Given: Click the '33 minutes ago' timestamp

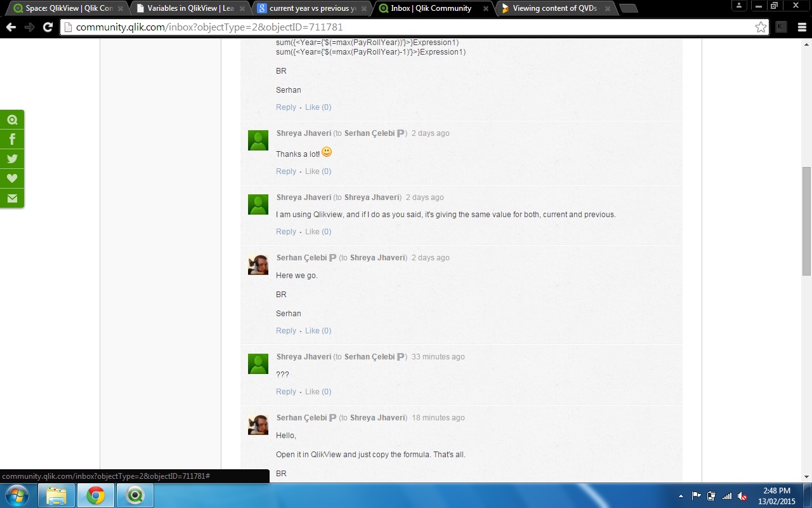Looking at the screenshot, I should [438, 357].
